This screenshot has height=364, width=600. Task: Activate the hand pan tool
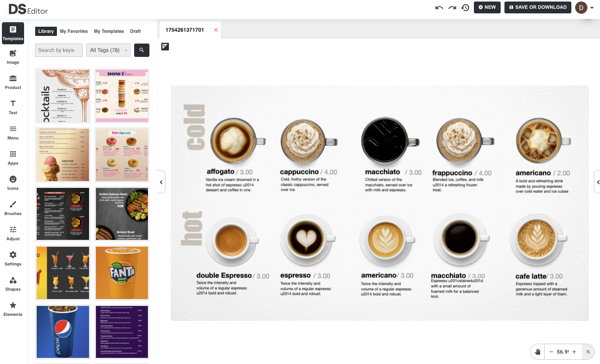(538, 352)
